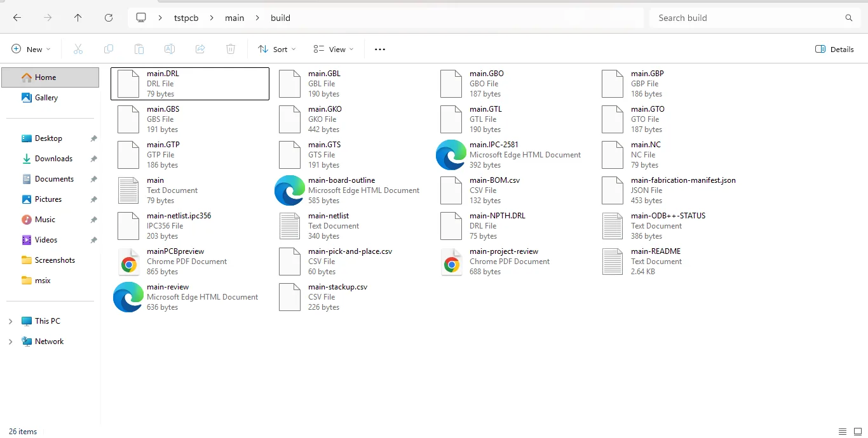Open the Desktop sidebar entry
868x438 pixels.
tap(50, 138)
